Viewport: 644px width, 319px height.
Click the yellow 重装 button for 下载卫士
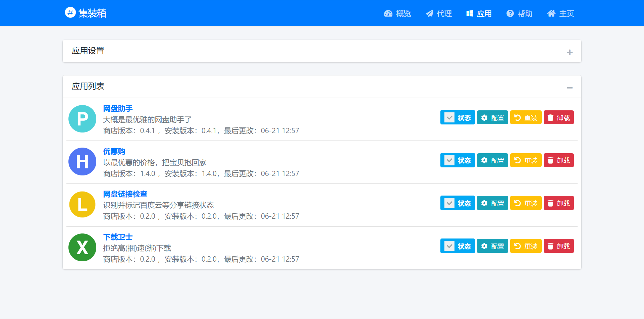tap(526, 246)
